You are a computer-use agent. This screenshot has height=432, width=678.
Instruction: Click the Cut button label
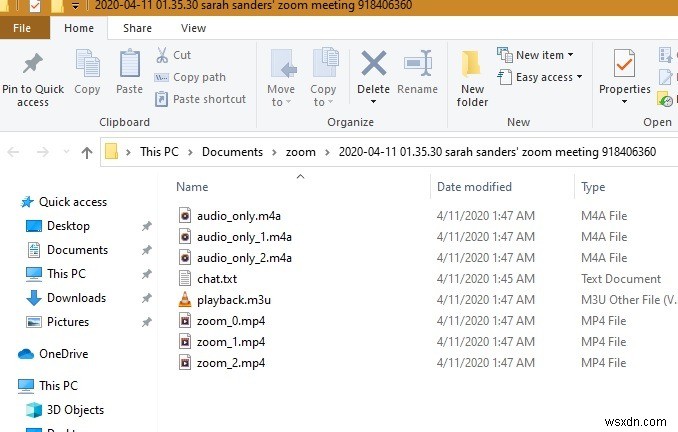tap(182, 55)
